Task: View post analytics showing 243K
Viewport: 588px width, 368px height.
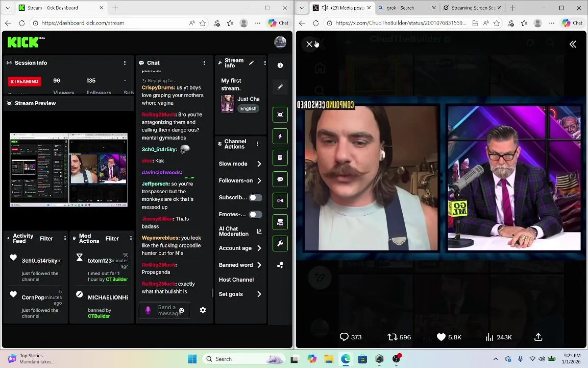Action: [498, 337]
